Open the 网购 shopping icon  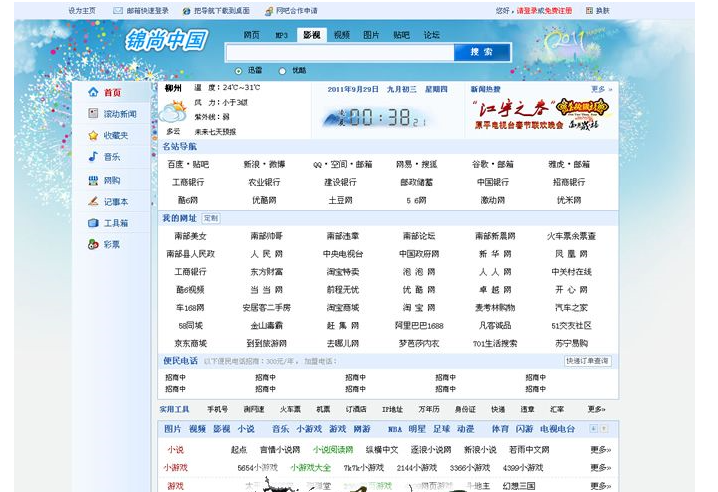click(93, 180)
